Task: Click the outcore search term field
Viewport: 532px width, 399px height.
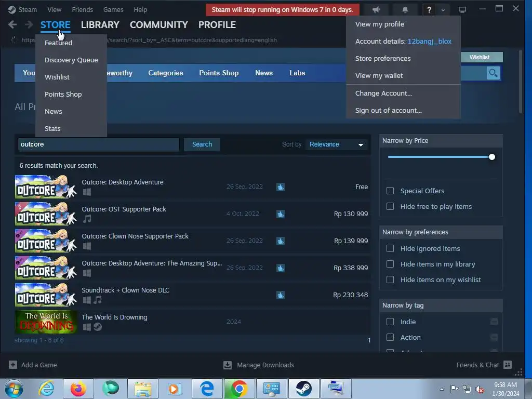Action: pyautogui.click(x=98, y=144)
